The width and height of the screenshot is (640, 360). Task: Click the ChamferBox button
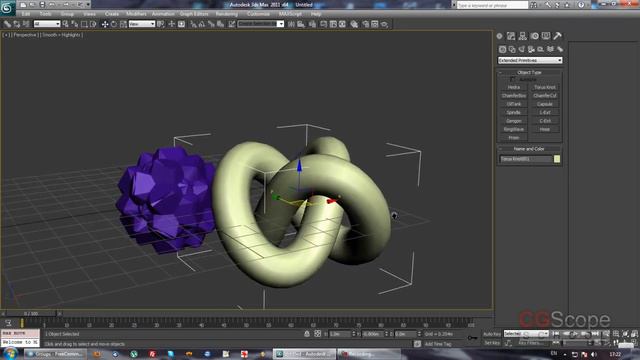(514, 96)
